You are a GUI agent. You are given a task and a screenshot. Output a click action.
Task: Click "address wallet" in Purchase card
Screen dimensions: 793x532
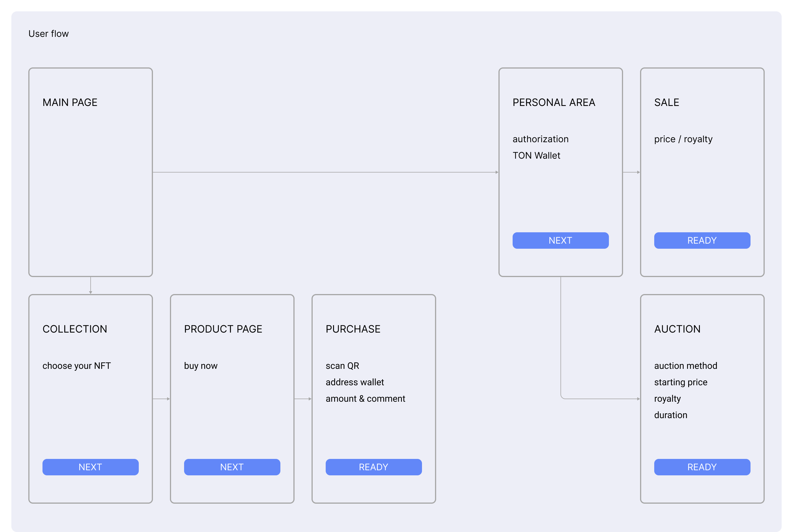[355, 382]
